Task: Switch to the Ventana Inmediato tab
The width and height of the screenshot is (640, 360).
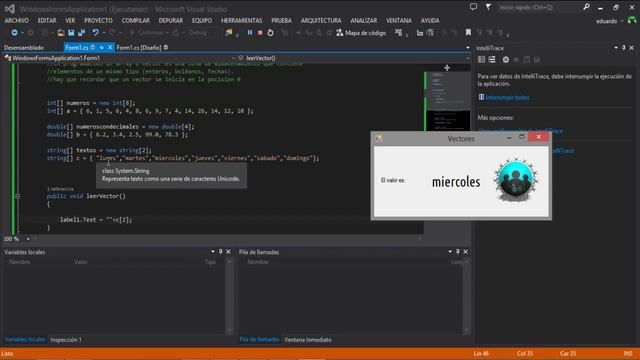Action: point(308,340)
